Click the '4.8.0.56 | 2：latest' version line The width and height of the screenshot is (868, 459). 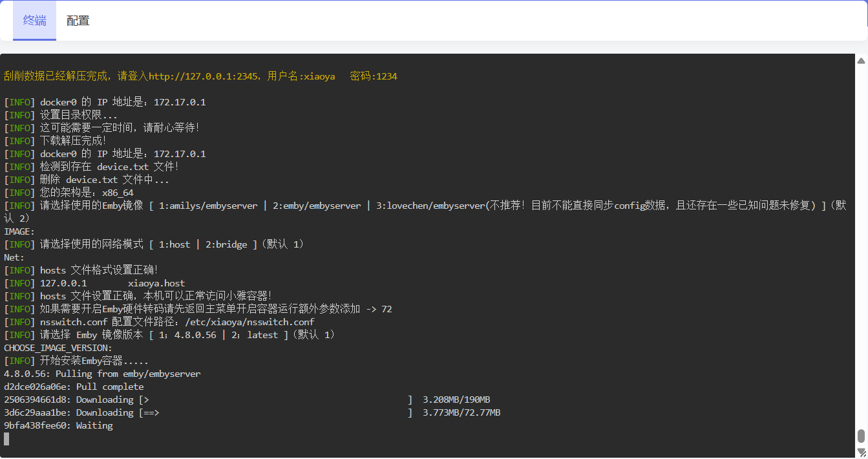169,335
